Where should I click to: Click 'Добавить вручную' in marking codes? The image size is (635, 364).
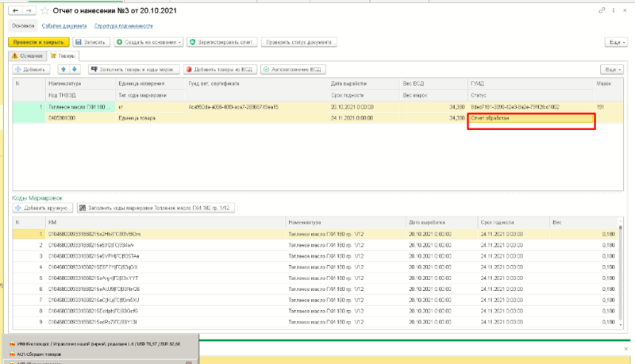[43, 208]
